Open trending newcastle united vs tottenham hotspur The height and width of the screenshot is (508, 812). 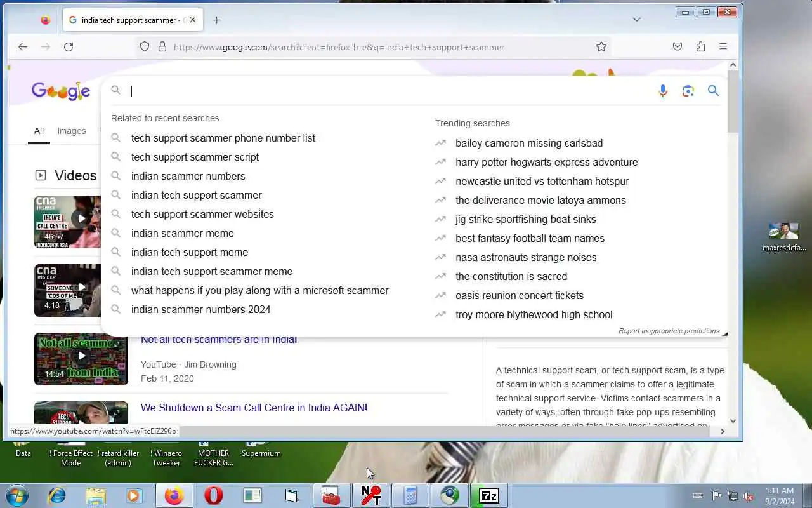pos(542,181)
